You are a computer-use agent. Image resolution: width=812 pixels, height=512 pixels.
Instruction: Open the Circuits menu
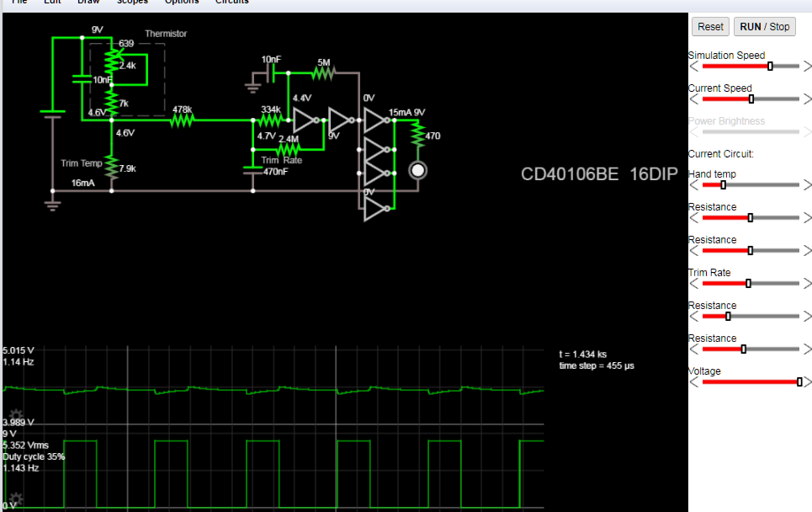pos(232,2)
